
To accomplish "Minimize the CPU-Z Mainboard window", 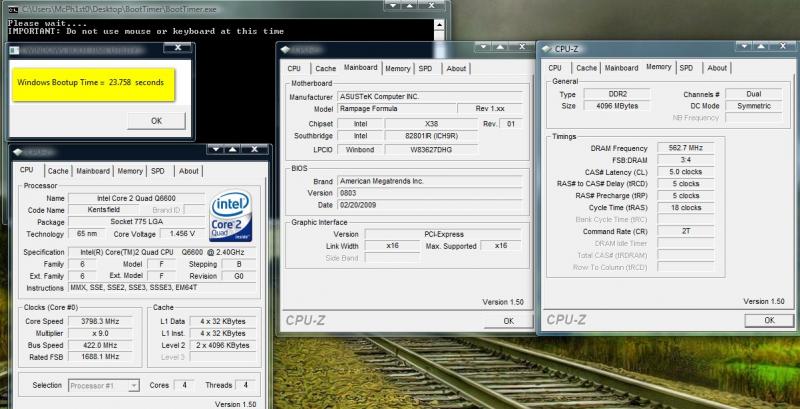I will [483, 47].
